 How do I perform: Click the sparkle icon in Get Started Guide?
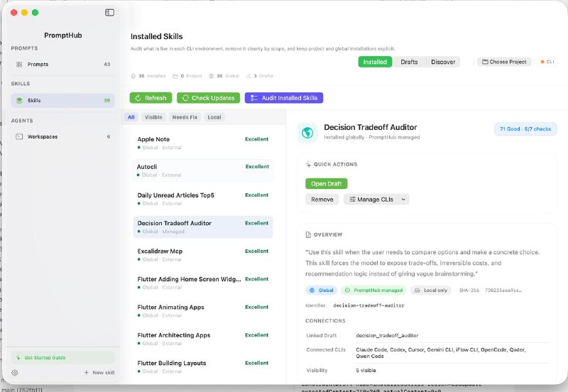click(x=18, y=358)
